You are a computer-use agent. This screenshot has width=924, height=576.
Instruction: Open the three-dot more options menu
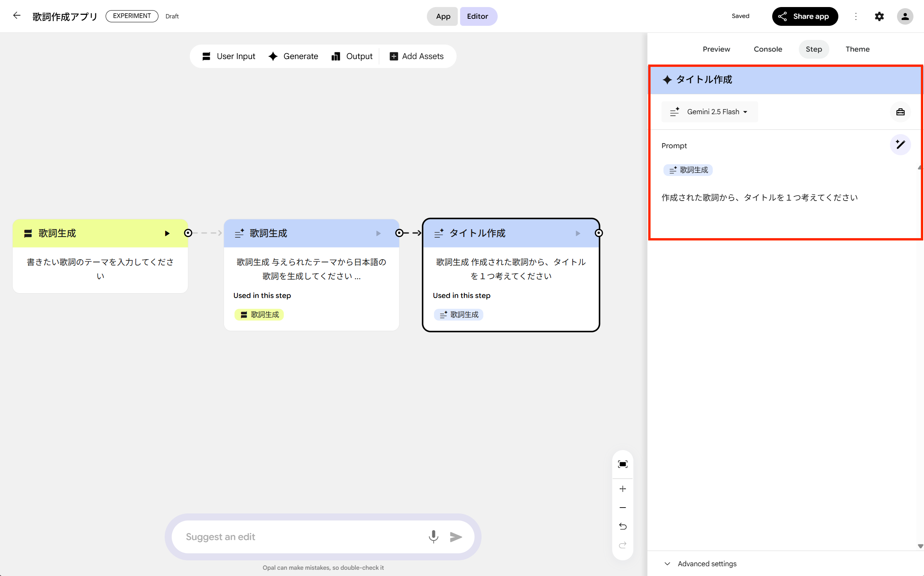click(856, 16)
